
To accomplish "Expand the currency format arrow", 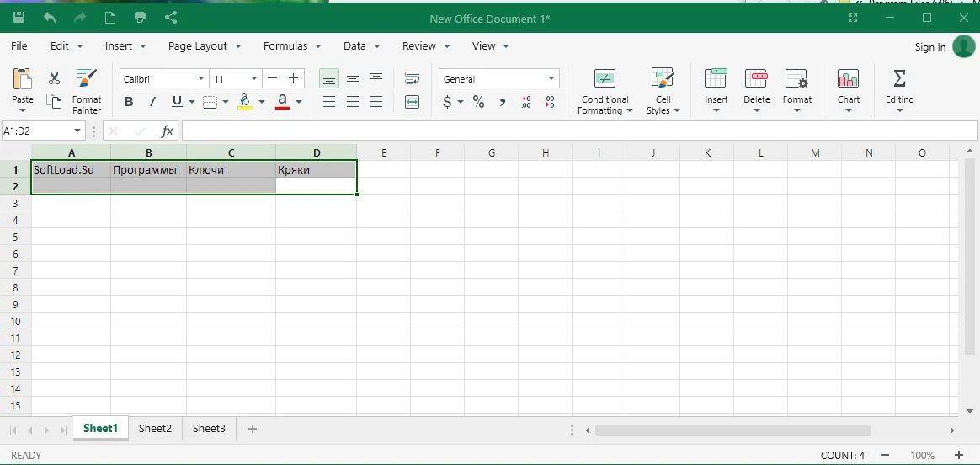I will pyautogui.click(x=461, y=102).
